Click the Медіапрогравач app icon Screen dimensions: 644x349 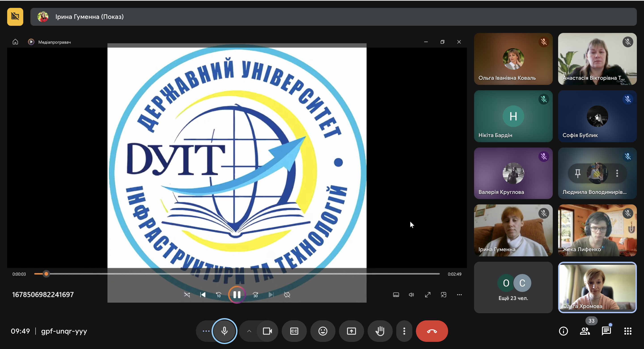31,42
